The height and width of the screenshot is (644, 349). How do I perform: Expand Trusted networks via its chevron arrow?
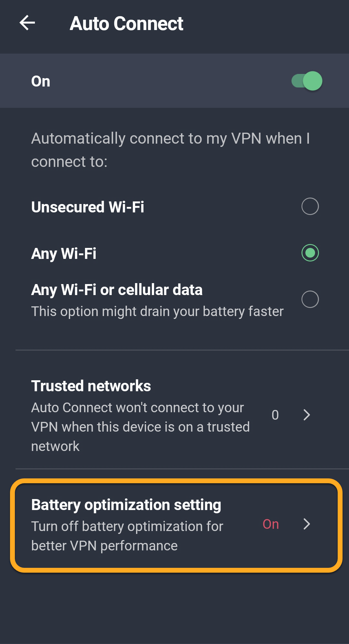(x=307, y=415)
